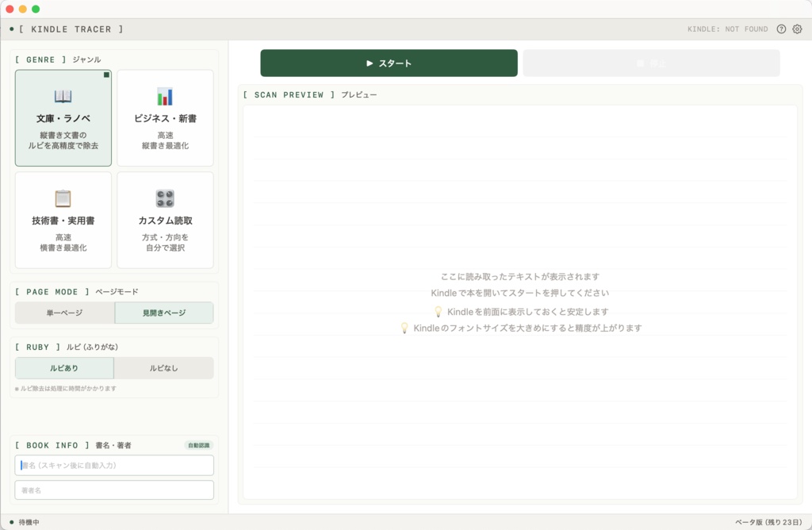Viewport: 812px width, 530px height.
Task: Click the open book icon
Action: (63, 96)
